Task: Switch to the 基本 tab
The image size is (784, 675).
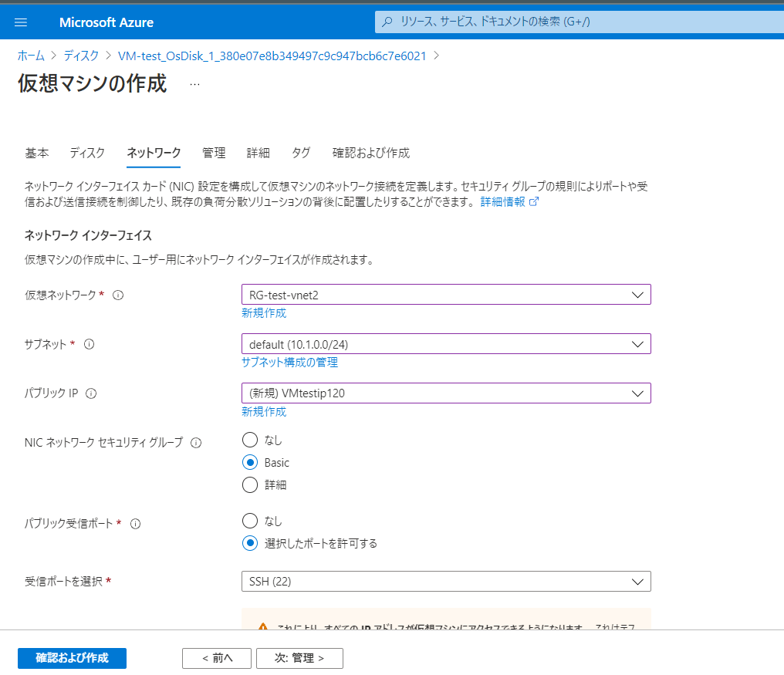Action: click(x=37, y=153)
